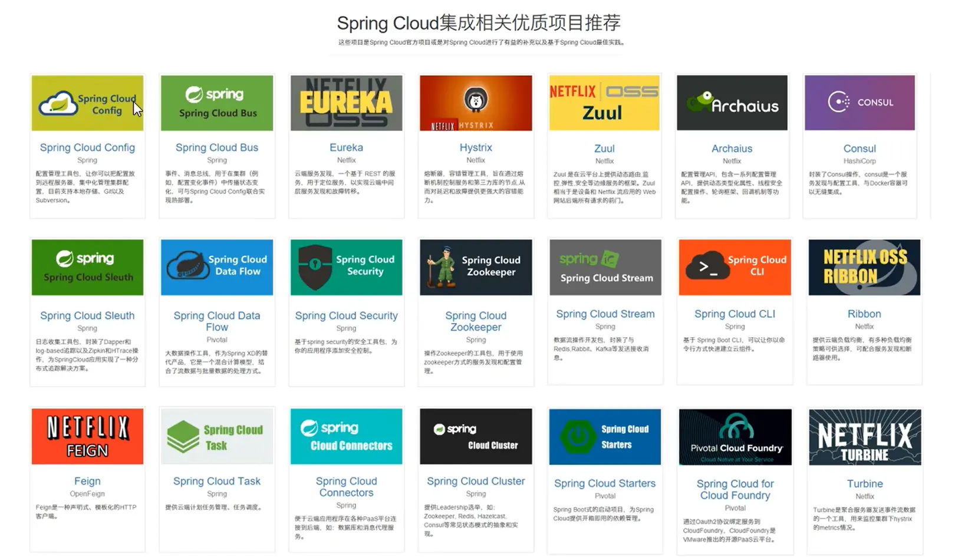
Task: Select Pivotal label under Spring Cloud Starters
Action: (x=605, y=496)
